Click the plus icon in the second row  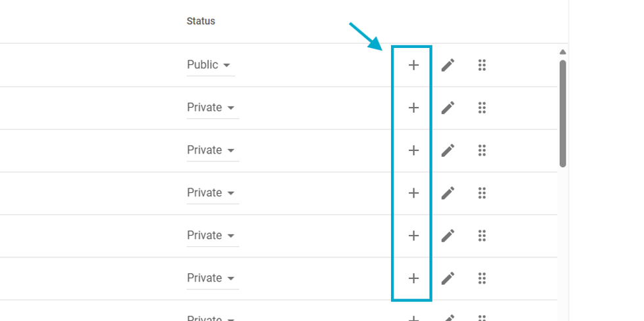[x=413, y=108]
